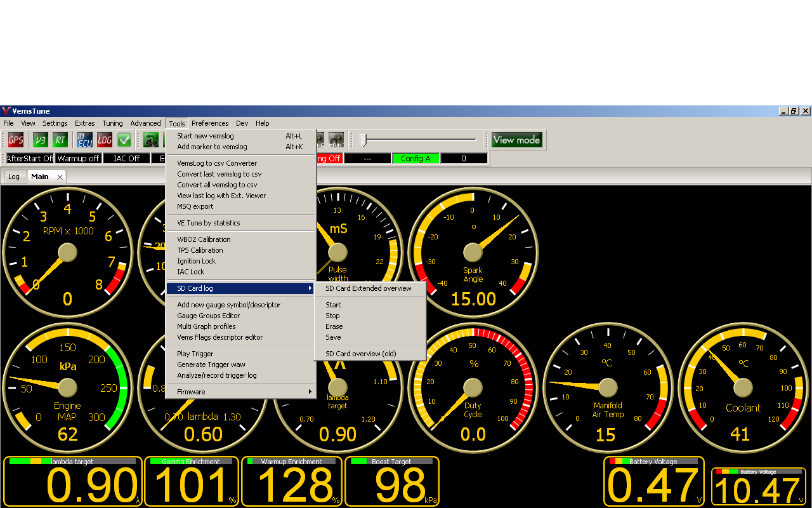The image size is (812, 508).
Task: Open VemsLog to csv Converter
Action: (x=241, y=163)
